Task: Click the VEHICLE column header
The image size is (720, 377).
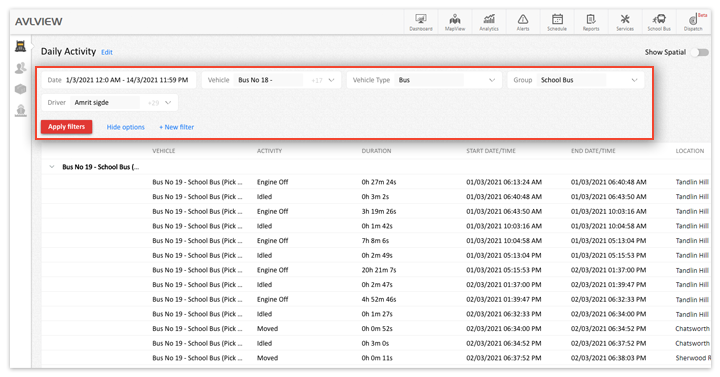Action: tap(163, 151)
